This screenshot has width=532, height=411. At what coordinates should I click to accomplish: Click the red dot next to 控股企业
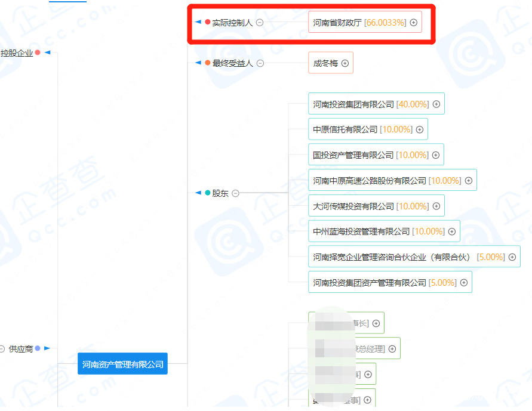click(x=38, y=52)
